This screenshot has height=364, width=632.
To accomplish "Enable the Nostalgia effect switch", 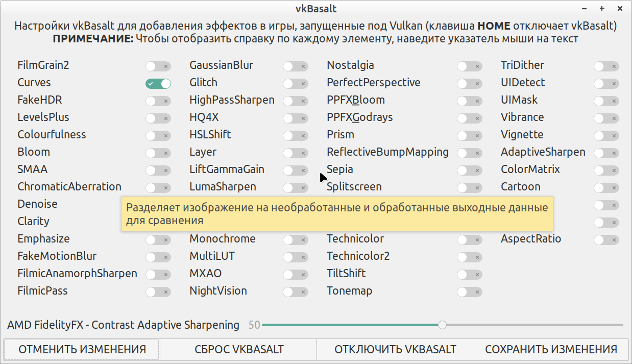I will [469, 66].
